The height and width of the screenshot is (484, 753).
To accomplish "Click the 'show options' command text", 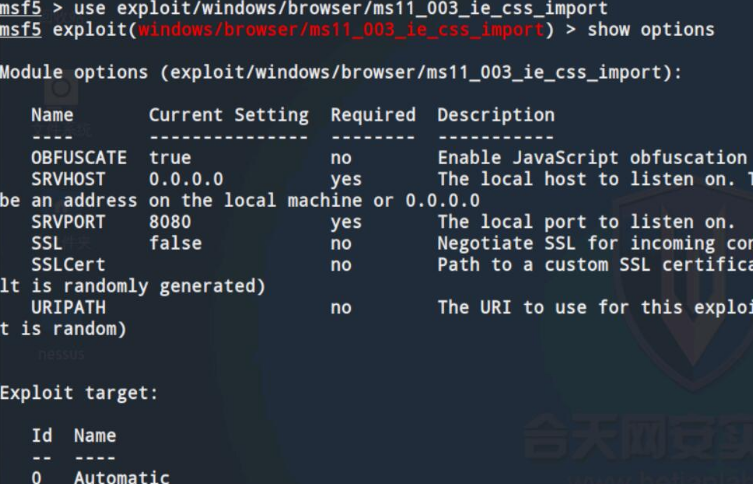I will click(651, 30).
